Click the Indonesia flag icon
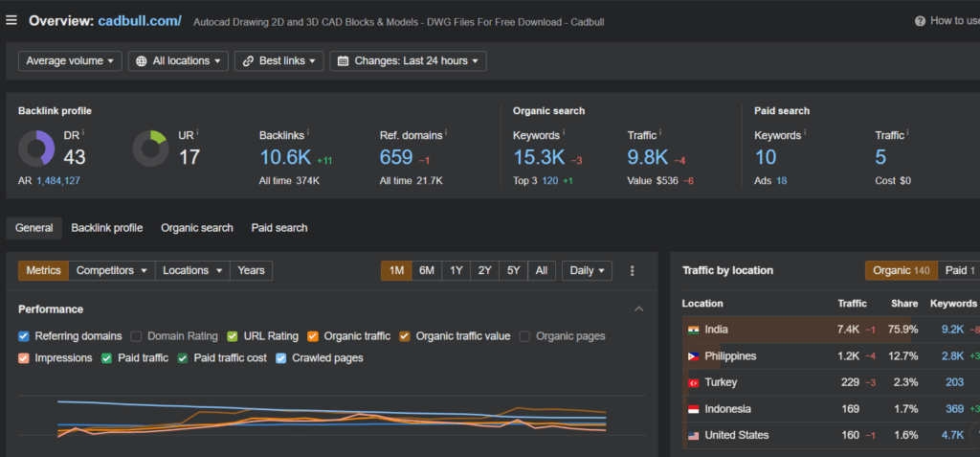980x457 pixels. click(x=693, y=409)
